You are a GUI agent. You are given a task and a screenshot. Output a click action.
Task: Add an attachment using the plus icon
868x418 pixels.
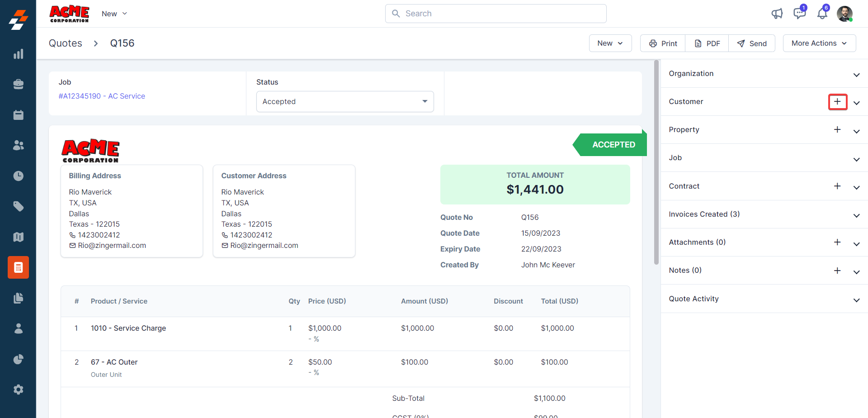coord(837,242)
